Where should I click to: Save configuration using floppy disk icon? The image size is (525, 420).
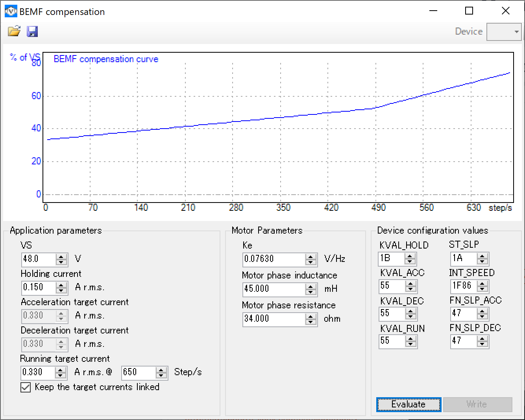(x=32, y=31)
